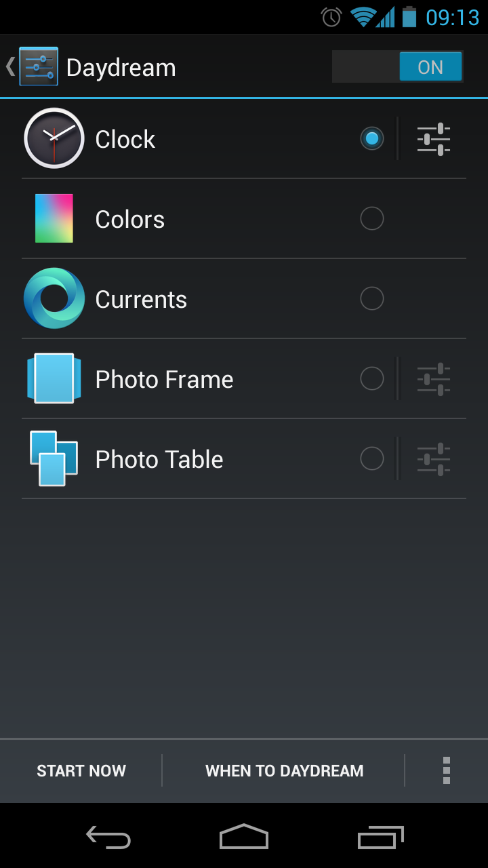The width and height of the screenshot is (488, 868).
Task: Tap the Photo Frame icon
Action: coord(54,378)
